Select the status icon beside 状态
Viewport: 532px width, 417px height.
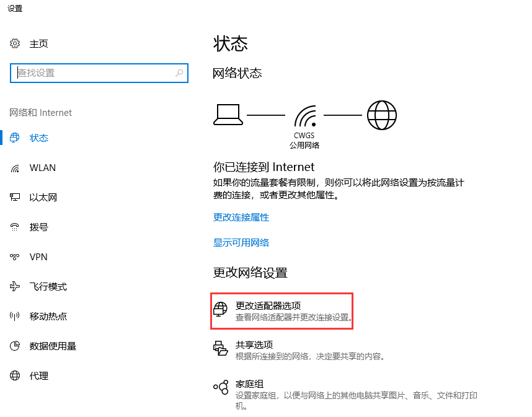(14, 138)
